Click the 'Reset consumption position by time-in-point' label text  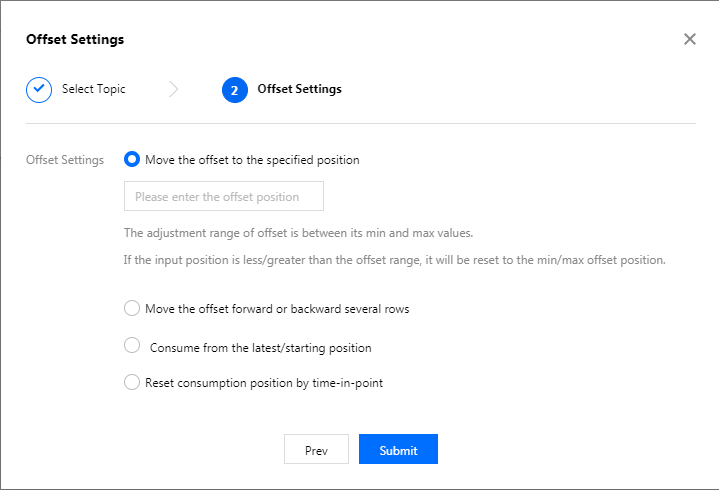pos(264,383)
